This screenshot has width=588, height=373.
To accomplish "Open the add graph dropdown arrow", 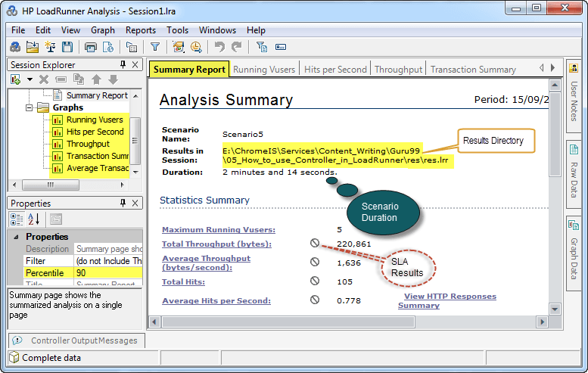I will [x=30, y=79].
